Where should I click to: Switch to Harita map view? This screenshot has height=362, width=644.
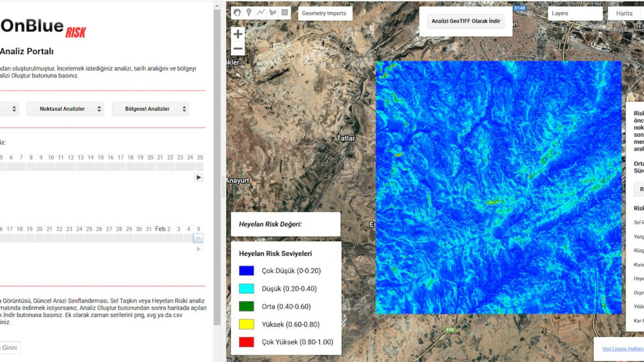click(x=625, y=14)
